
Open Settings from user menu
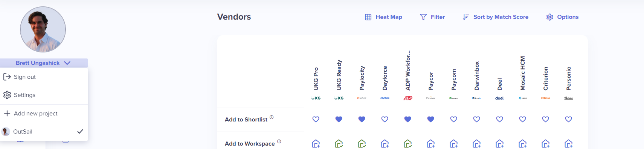point(44,95)
